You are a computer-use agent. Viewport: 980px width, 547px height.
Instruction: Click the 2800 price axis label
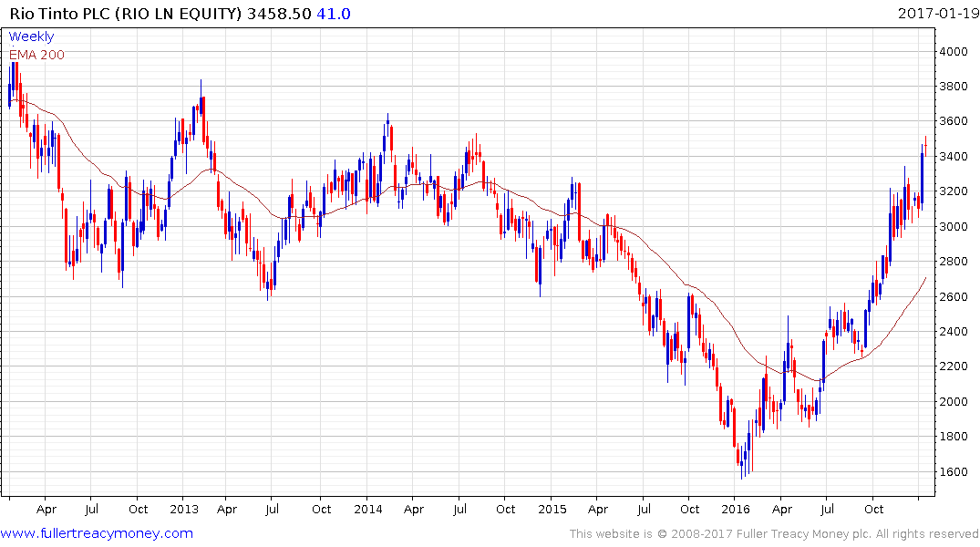click(954, 262)
